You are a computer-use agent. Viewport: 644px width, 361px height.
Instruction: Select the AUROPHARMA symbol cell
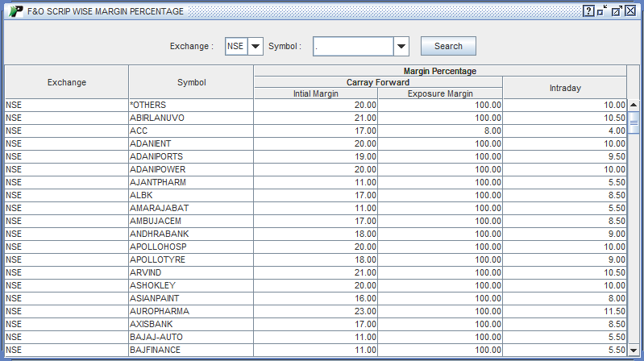tap(191, 311)
